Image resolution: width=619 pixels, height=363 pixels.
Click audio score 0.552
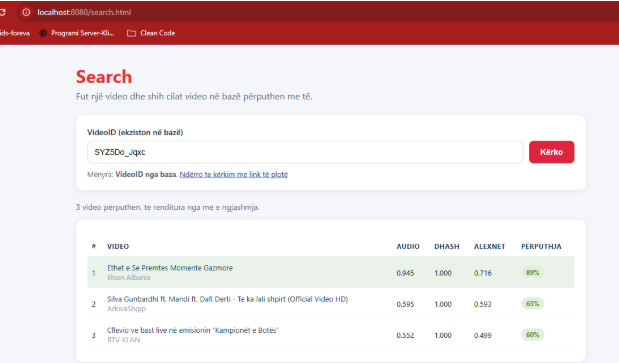coord(405,335)
